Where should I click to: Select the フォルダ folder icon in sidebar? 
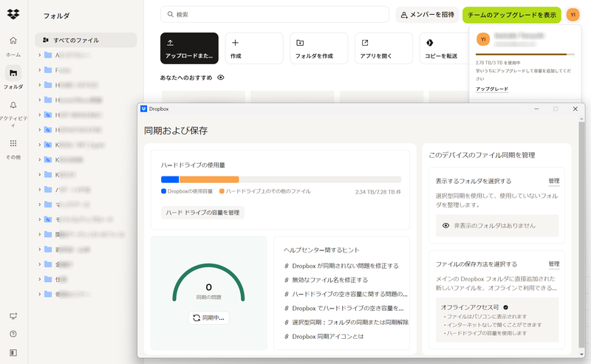(x=13, y=72)
